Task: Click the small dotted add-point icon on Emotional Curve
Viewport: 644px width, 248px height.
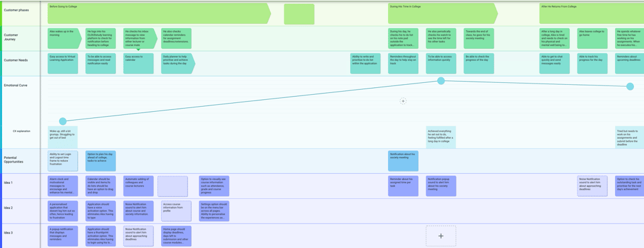Action: point(403,101)
